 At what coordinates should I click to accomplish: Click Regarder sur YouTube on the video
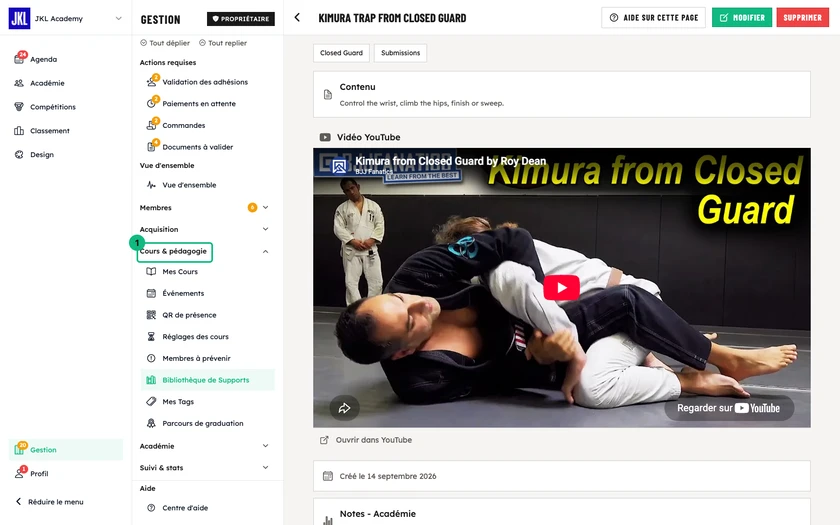pos(729,408)
